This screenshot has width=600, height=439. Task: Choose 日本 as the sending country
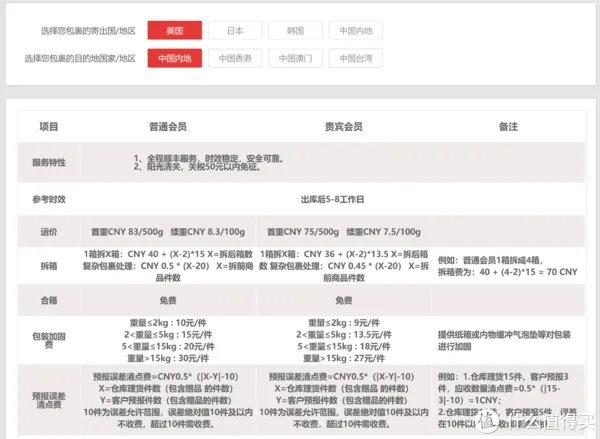pos(235,30)
